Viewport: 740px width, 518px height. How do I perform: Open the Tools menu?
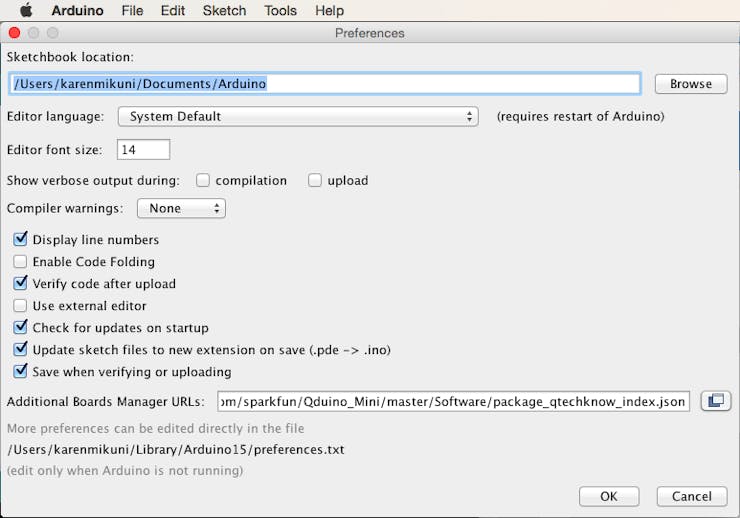point(280,10)
